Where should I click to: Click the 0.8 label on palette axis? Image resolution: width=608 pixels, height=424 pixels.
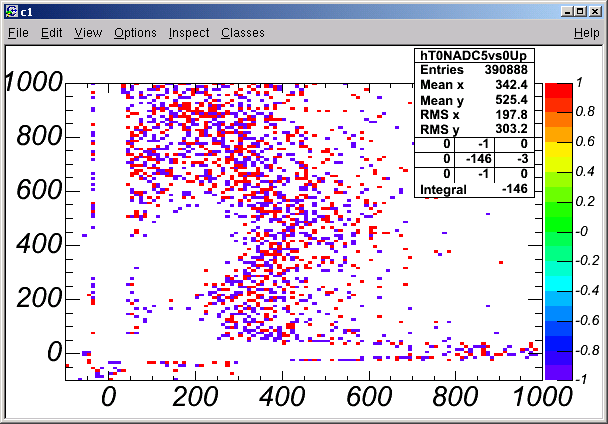click(x=585, y=112)
